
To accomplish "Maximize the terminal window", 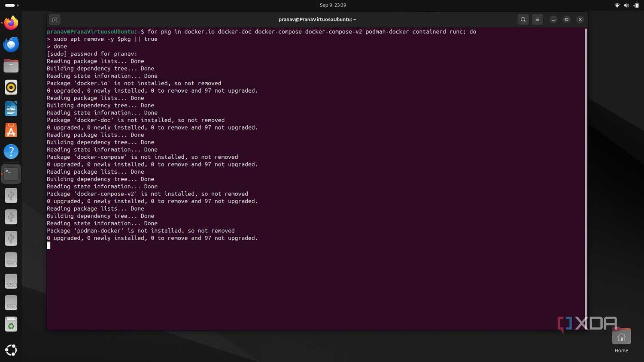I will [567, 19].
